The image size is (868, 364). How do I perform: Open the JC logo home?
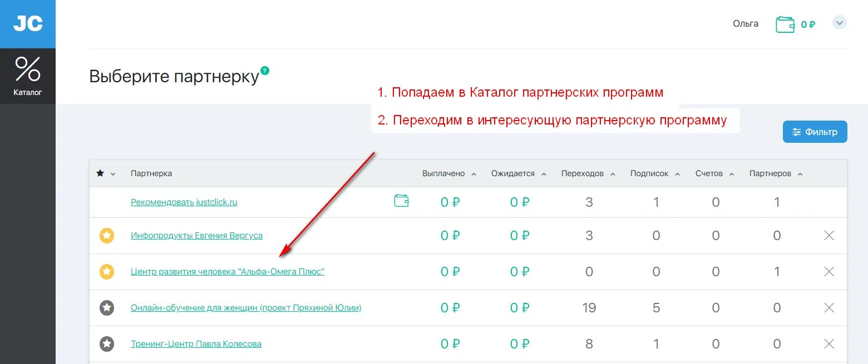[x=28, y=24]
